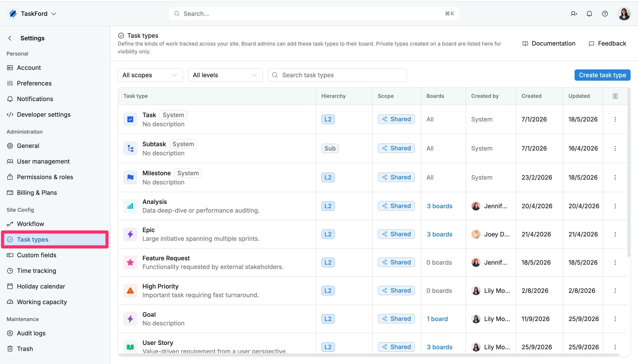638x364 pixels.
Task: Open row actions menu for Analysis
Action: (x=615, y=206)
